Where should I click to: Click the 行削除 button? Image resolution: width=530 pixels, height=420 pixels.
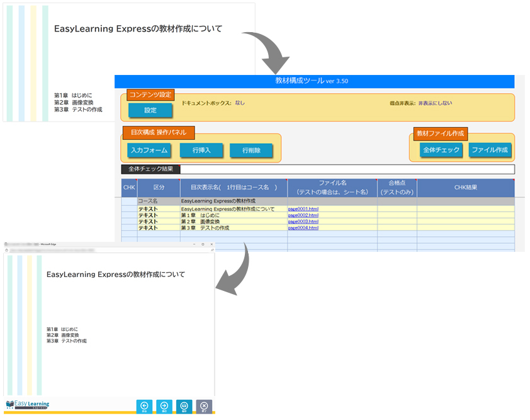[251, 150]
